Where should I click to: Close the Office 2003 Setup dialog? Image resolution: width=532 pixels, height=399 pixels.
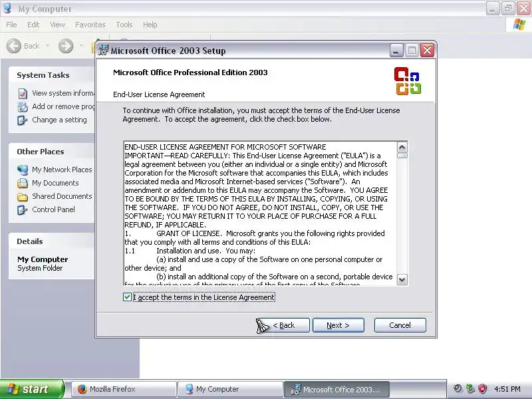pyautogui.click(x=428, y=51)
